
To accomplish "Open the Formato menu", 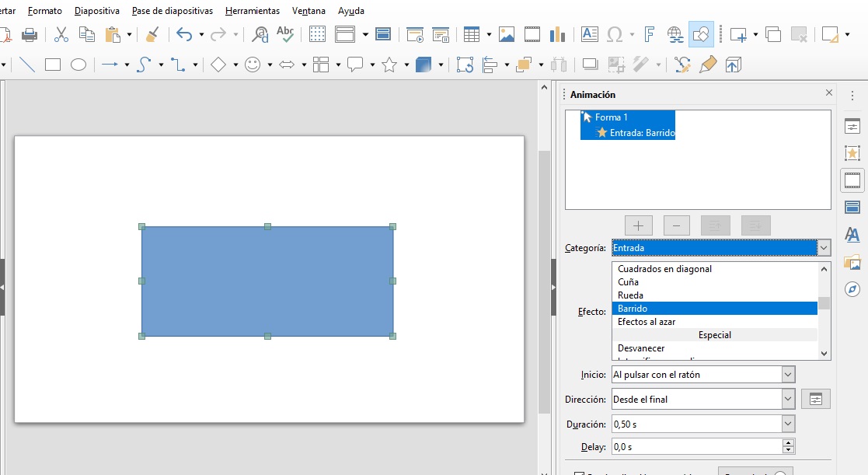I will 45,11.
